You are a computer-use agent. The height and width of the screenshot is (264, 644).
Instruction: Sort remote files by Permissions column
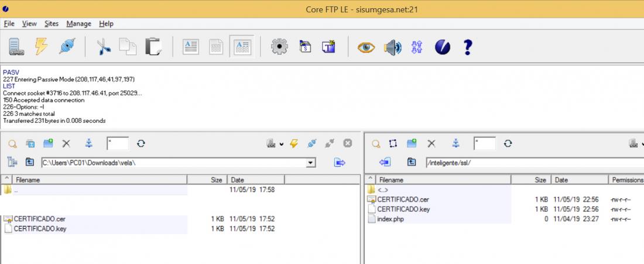[x=626, y=180]
